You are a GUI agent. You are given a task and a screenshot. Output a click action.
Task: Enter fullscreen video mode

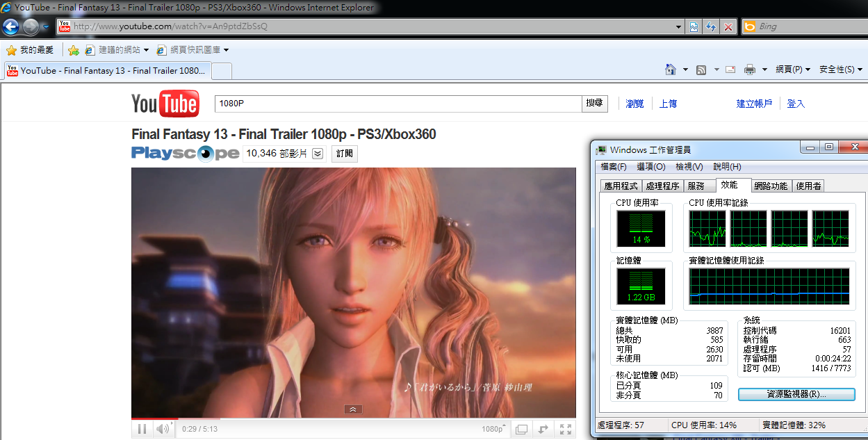566,429
